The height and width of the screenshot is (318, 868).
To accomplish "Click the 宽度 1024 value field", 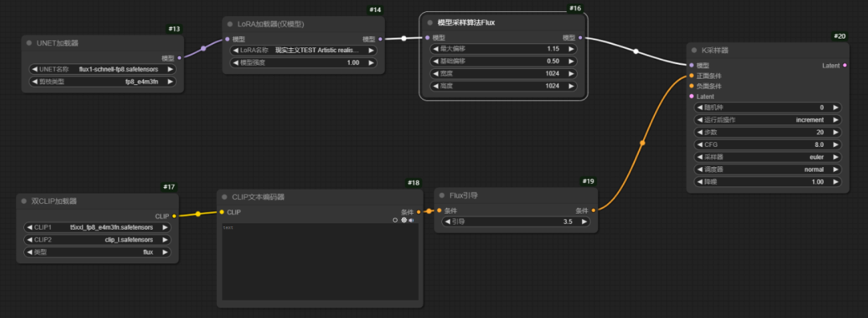I will (503, 74).
